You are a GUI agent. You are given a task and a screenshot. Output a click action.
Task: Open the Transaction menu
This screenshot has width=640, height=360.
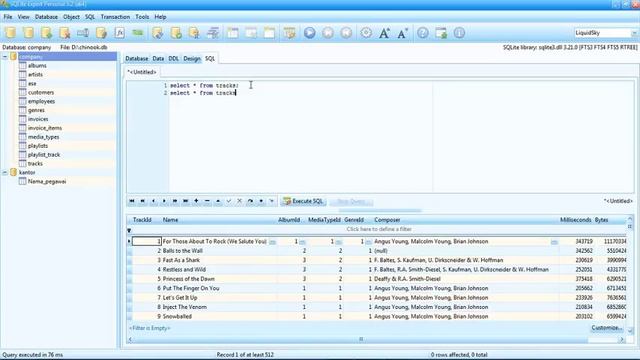point(115,17)
